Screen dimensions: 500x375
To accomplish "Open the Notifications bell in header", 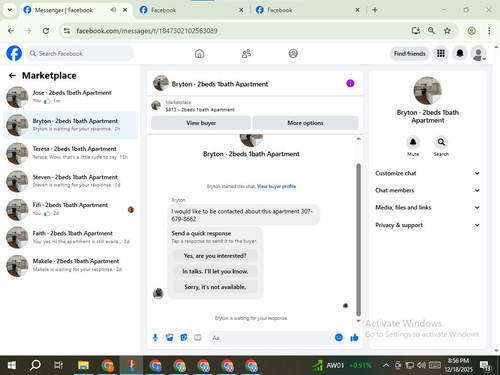I will 460,53.
